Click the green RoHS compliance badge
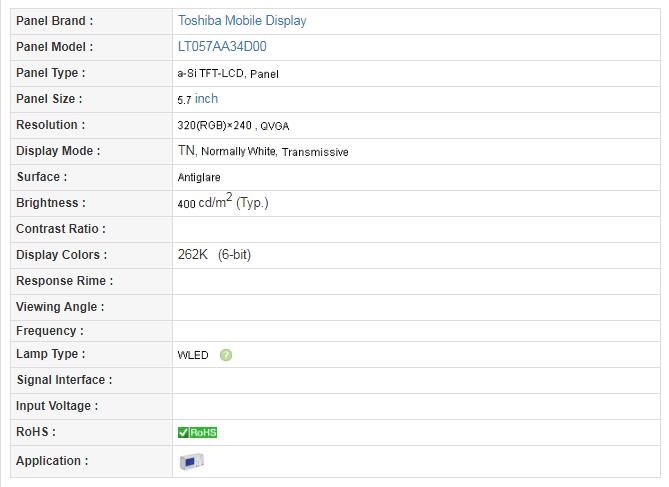The height and width of the screenshot is (487, 669). coord(198,432)
